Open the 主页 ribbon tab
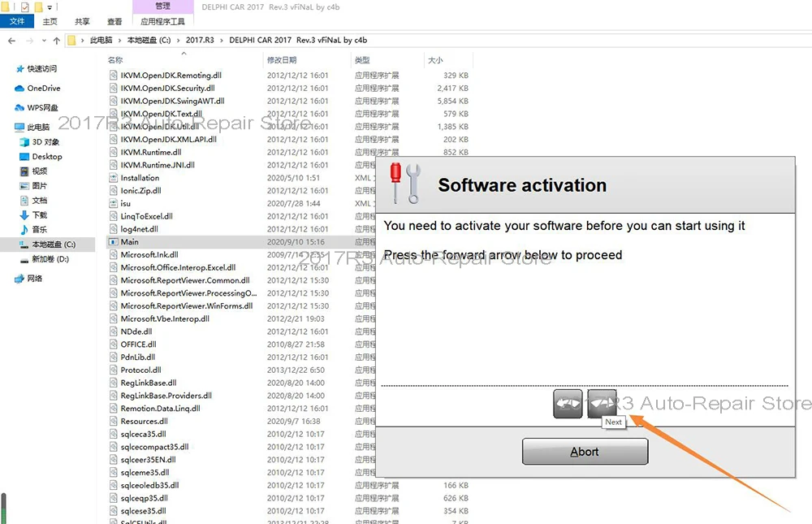Screen dimensions: 812x524 click(50, 21)
